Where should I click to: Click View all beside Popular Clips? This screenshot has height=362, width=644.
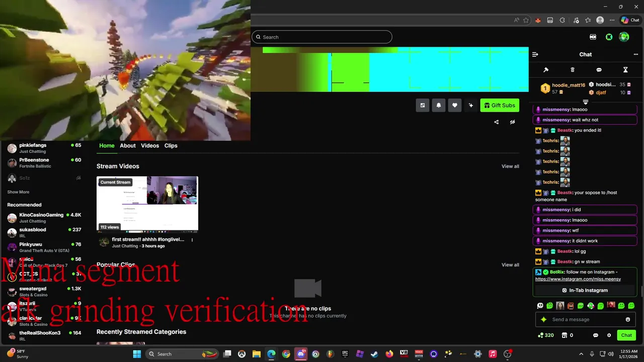point(510,265)
